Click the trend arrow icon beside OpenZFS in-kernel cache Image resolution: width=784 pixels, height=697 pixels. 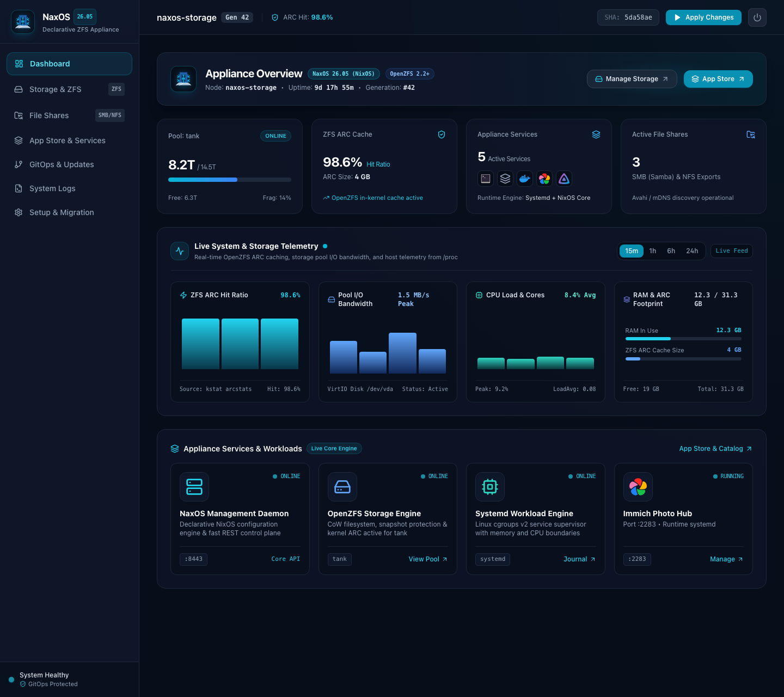point(326,198)
